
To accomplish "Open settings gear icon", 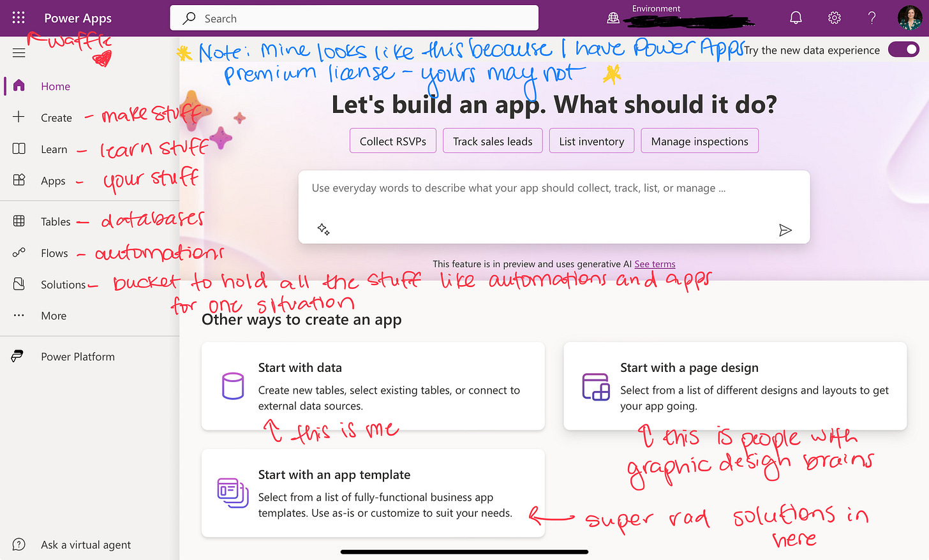I will (x=834, y=18).
